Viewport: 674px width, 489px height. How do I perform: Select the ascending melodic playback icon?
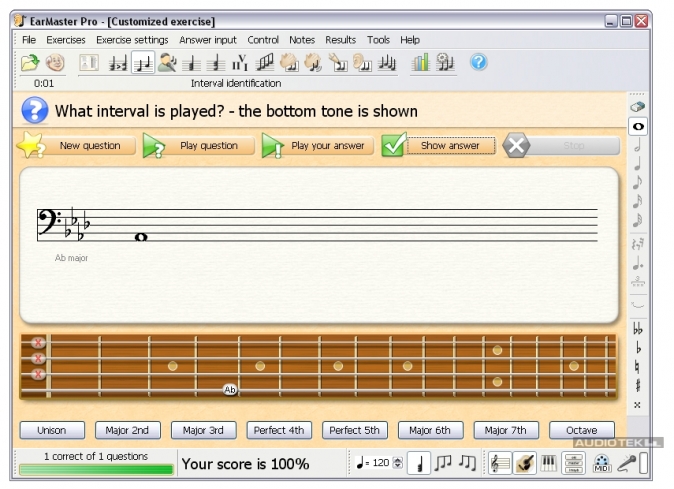[443, 463]
